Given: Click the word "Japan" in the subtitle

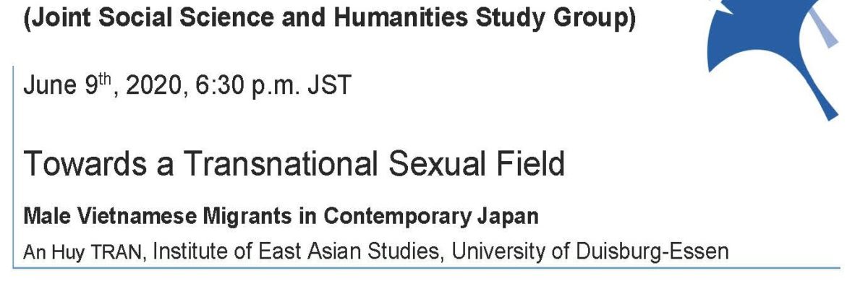Looking at the screenshot, I should coord(511,215).
